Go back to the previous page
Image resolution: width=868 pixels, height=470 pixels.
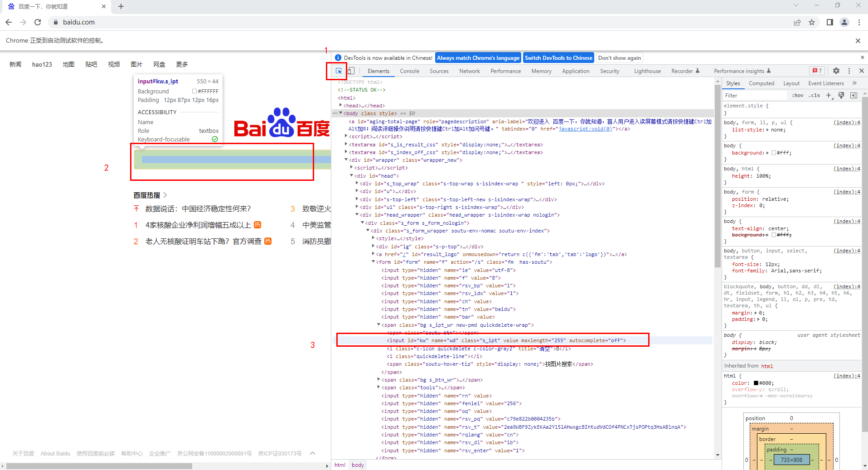[x=9, y=22]
